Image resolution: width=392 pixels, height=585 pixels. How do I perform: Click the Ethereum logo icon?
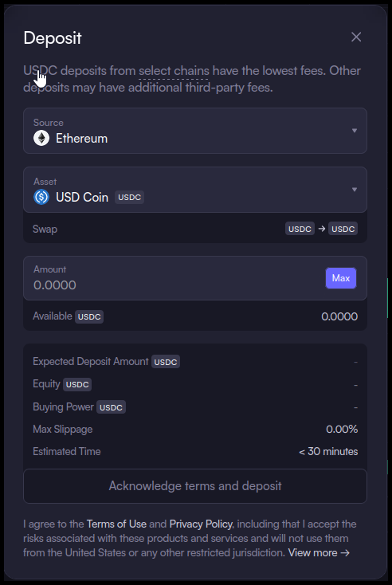coord(41,139)
